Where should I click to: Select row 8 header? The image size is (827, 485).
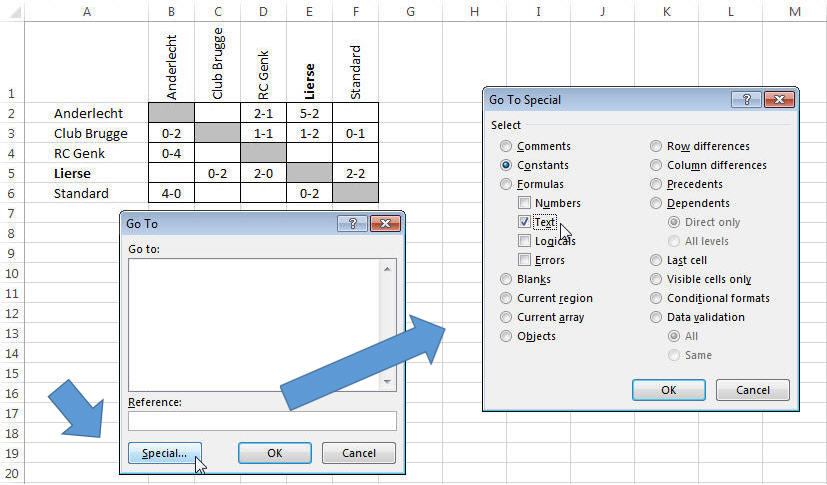click(12, 234)
